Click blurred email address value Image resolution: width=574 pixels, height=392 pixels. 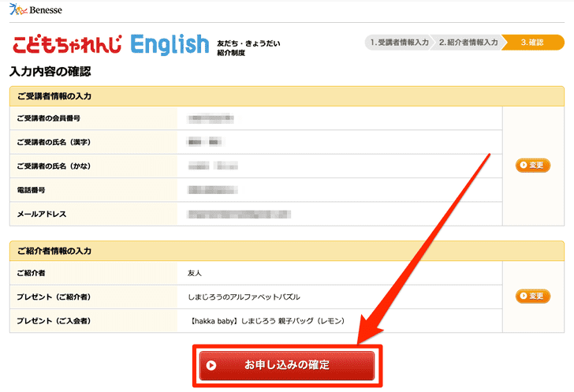pyautogui.click(x=239, y=215)
